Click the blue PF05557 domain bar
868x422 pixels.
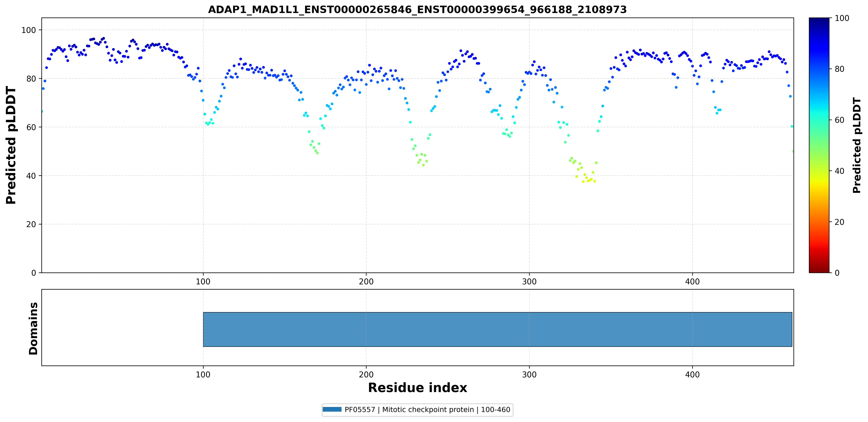(497, 329)
